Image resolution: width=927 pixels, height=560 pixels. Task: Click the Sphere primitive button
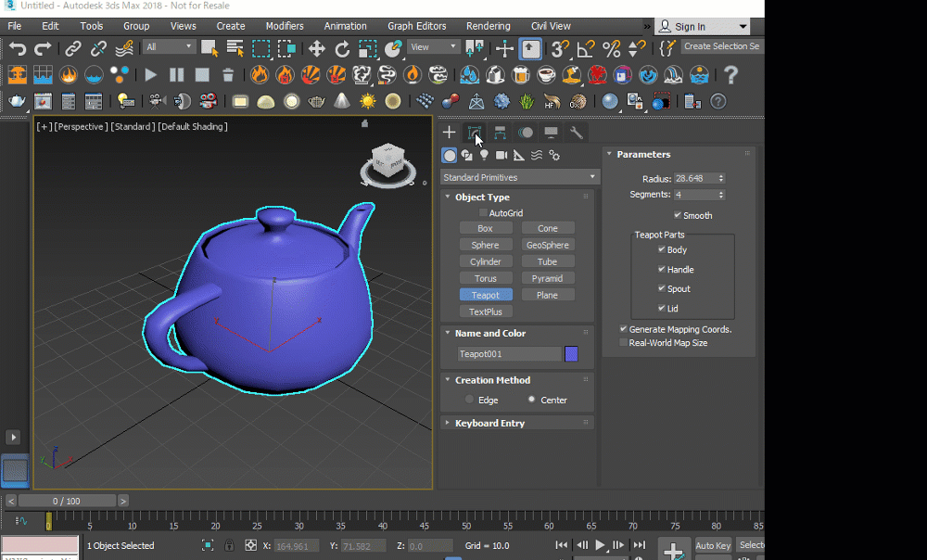(485, 245)
